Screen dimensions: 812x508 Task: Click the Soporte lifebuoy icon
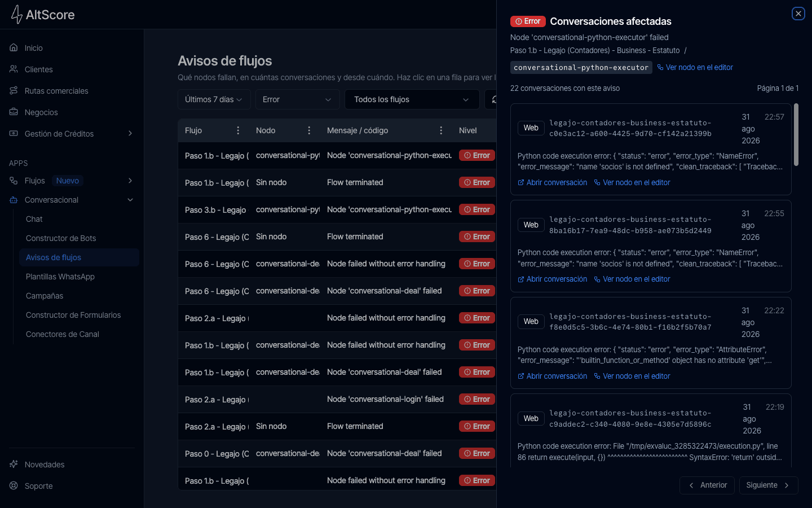tap(14, 486)
